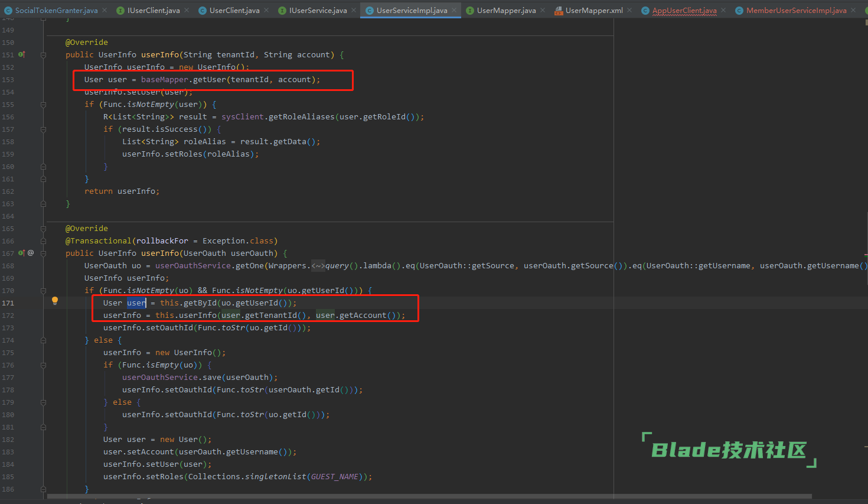Collapse the inner else fold marker at line 179

(x=43, y=402)
